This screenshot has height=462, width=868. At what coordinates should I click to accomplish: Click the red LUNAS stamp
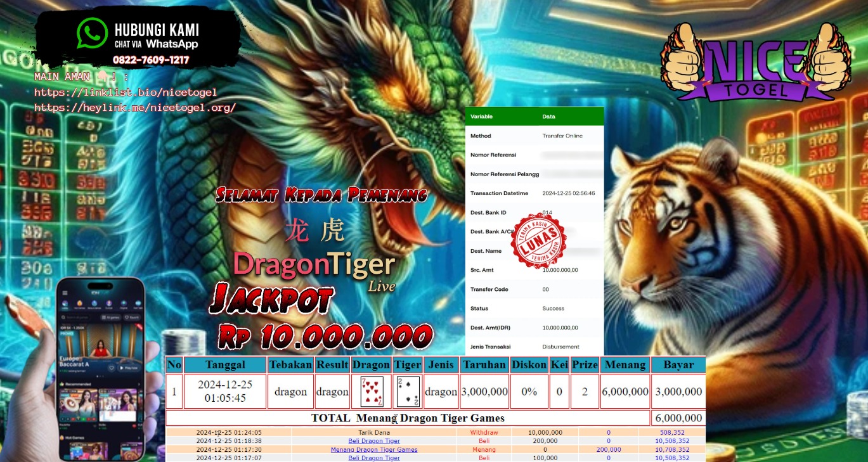(x=538, y=242)
